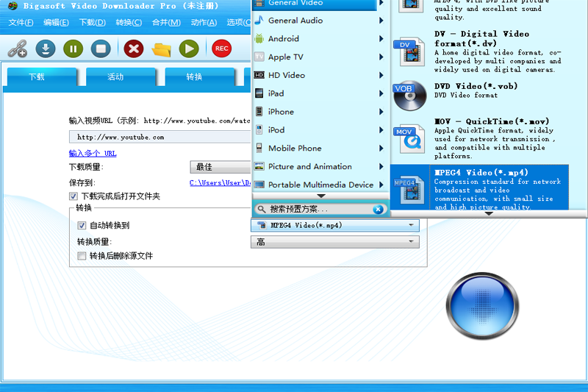Image resolution: width=588 pixels, height=392 pixels.
Task: Click the iPad device icon
Action: coord(259,93)
